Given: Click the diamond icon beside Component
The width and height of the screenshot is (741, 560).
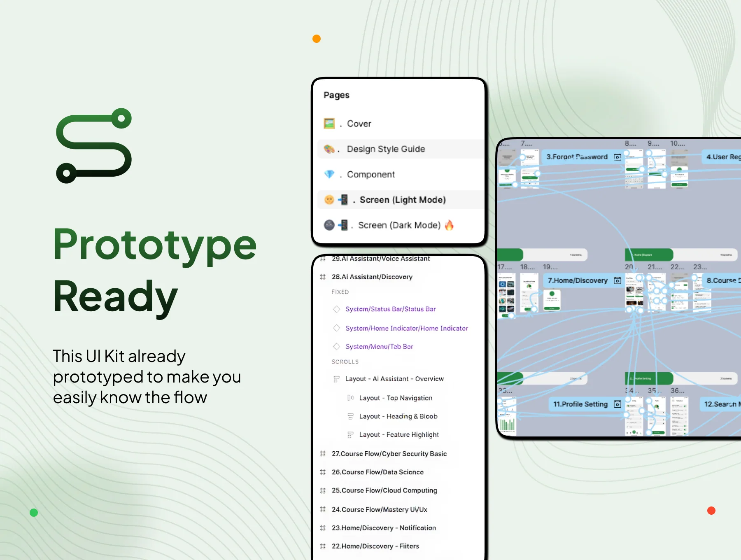Looking at the screenshot, I should [329, 175].
